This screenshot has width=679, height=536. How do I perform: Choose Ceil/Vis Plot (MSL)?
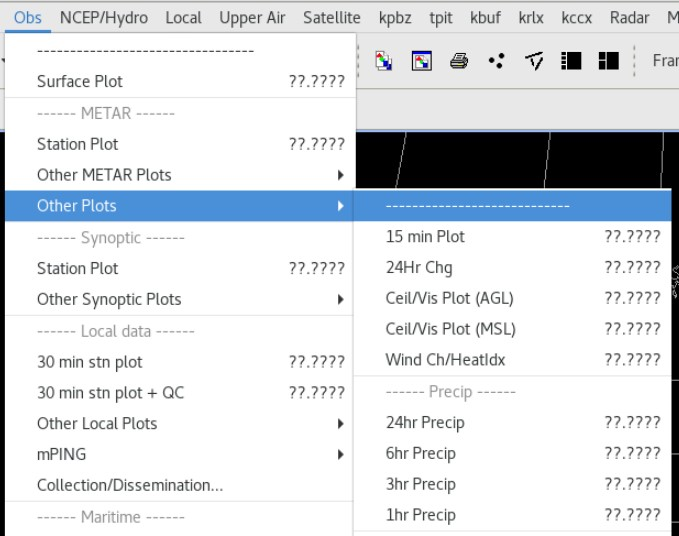(x=513, y=329)
